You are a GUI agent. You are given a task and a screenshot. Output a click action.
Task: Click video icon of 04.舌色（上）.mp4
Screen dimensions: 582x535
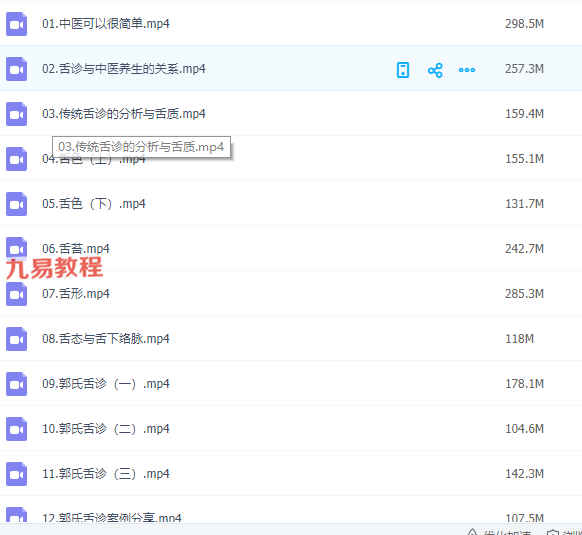click(x=16, y=159)
